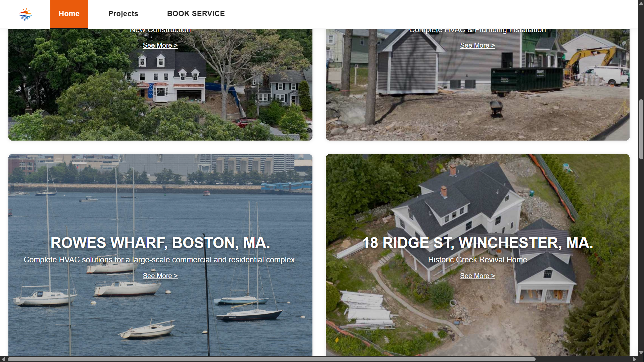Click See More on Rowes Wharf card
Viewport: 644px width, 362px height.
pos(160,276)
